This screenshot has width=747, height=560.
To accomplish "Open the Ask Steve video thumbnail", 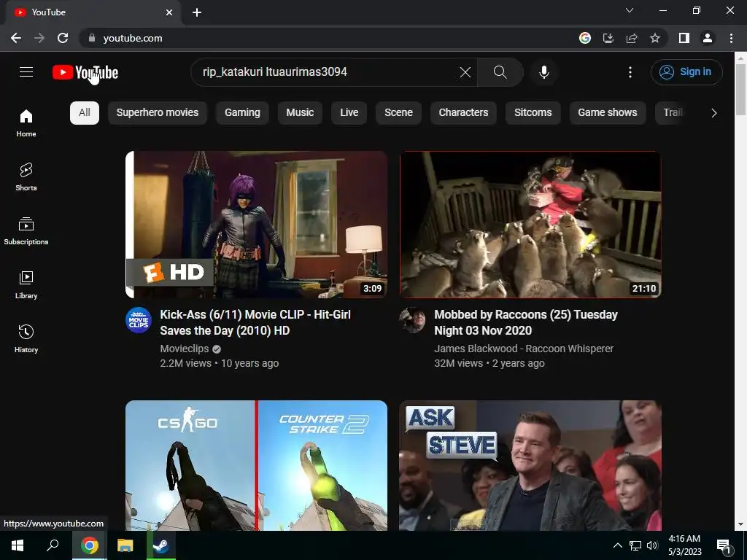I will click(530, 465).
